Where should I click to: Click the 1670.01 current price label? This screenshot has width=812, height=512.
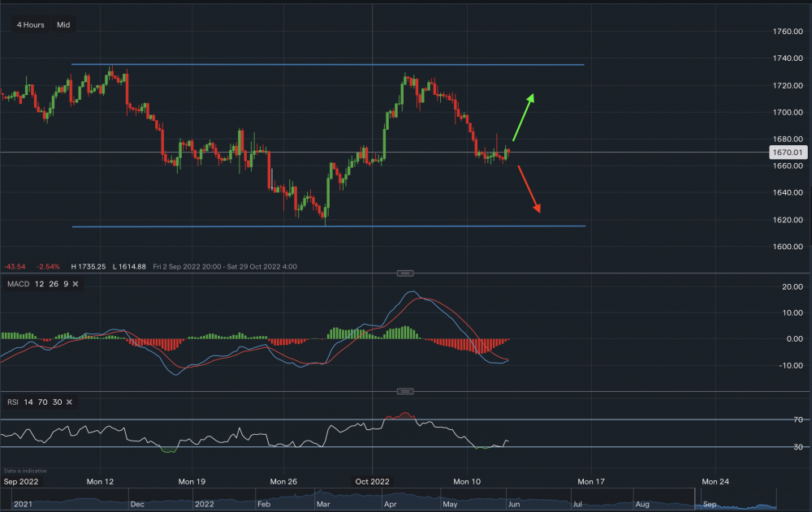point(787,152)
